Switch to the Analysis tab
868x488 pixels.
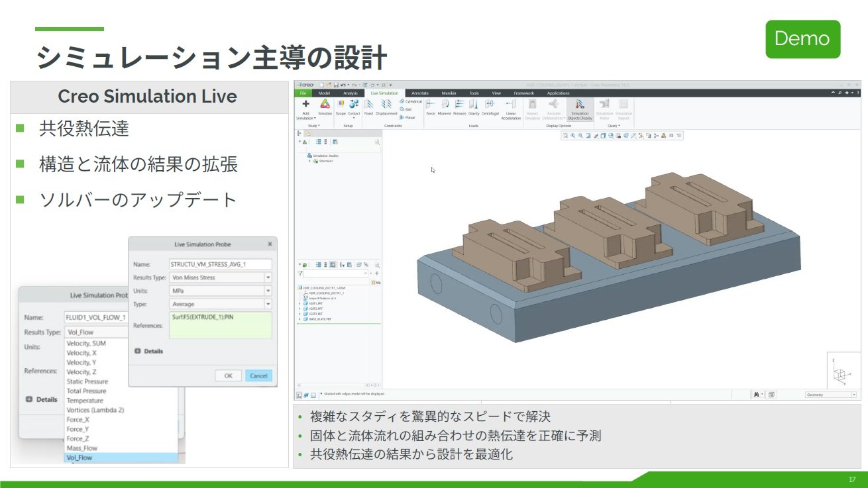[351, 93]
